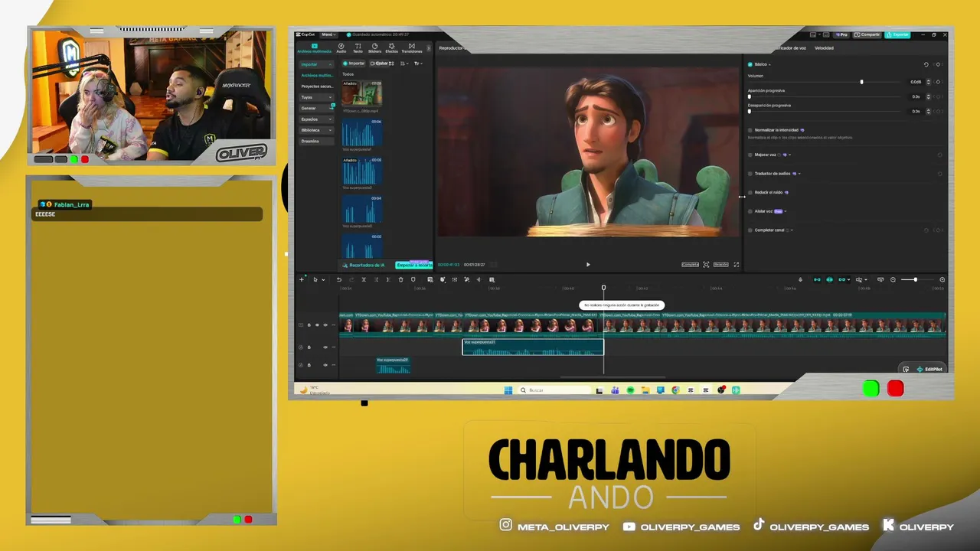Click the Desaparición progresiva slider handle
This screenshot has height=551, width=980.
750,112
